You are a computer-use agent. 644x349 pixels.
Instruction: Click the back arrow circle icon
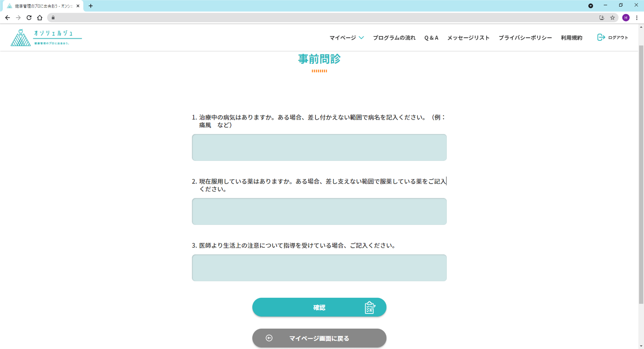[269, 338]
